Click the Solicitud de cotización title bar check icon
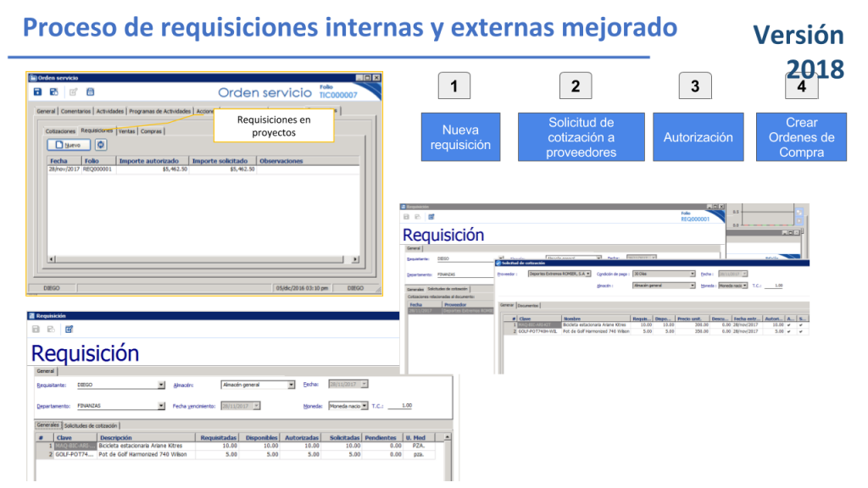 [x=498, y=263]
